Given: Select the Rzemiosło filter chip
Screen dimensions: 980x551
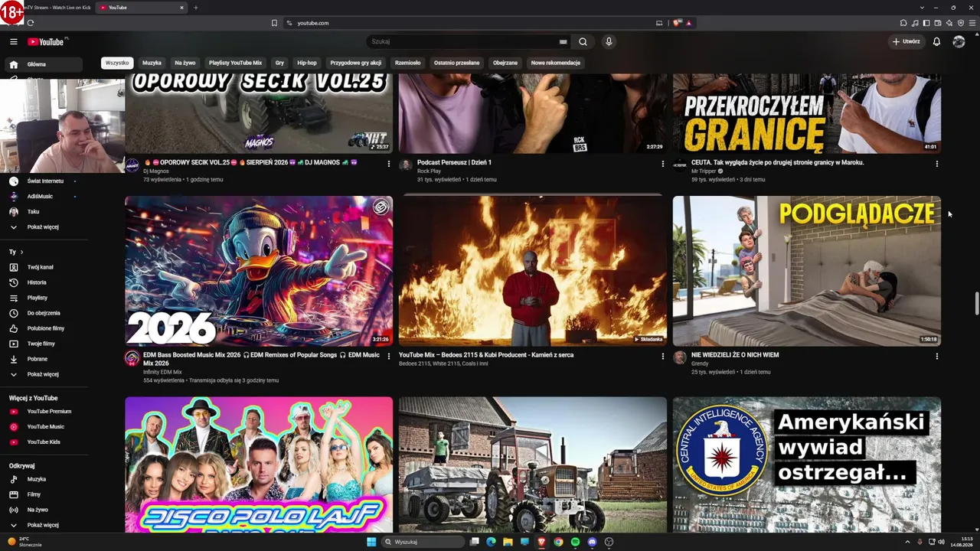Looking at the screenshot, I should click(x=407, y=63).
